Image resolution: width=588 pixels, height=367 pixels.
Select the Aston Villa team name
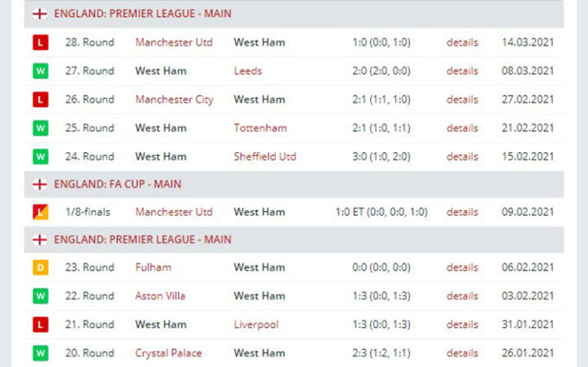pos(160,296)
